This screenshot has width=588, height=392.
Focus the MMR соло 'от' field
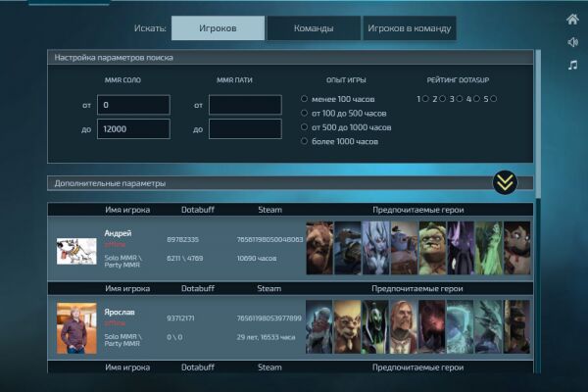[133, 105]
